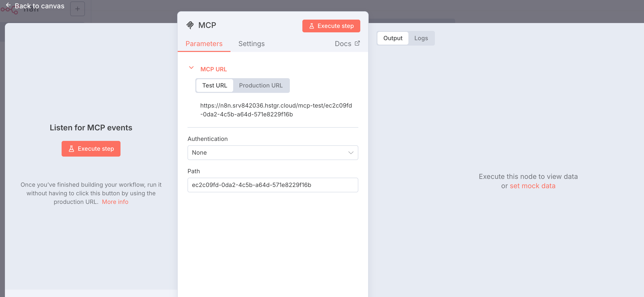Screen dimensions: 644x297
Task: Copy the MCP test URL text
Action: pos(276,110)
